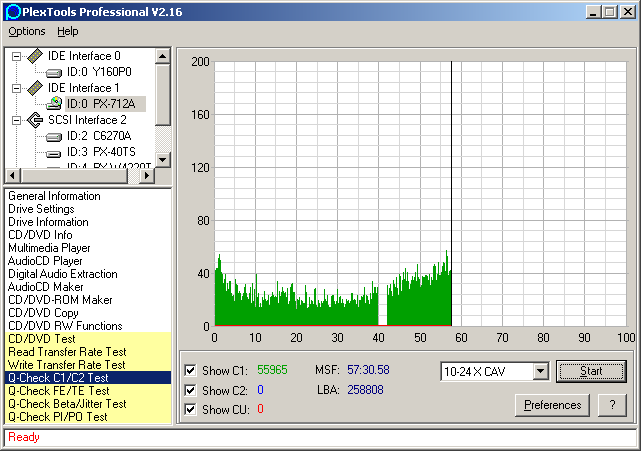Uncheck the Show C1 checkbox

190,370
